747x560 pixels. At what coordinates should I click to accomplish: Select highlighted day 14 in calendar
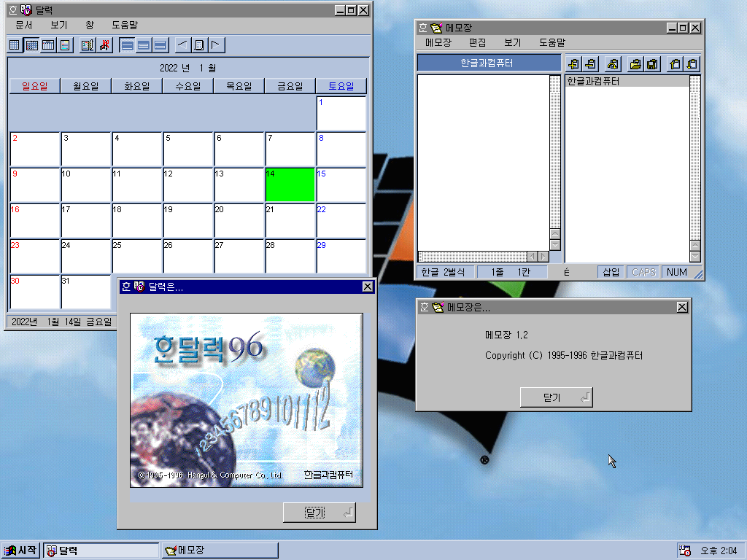coord(290,184)
